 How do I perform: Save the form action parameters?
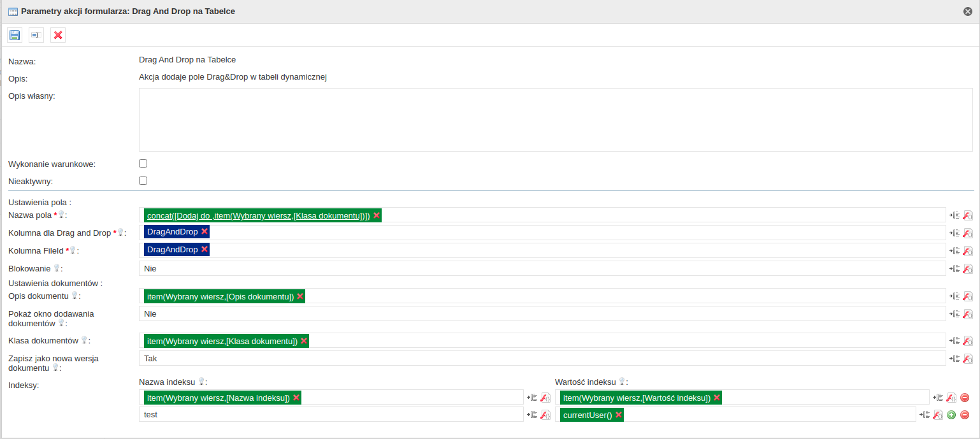[x=15, y=35]
